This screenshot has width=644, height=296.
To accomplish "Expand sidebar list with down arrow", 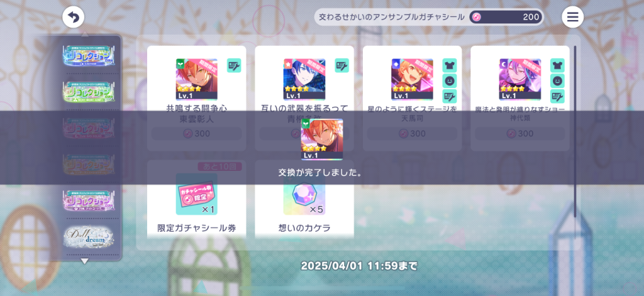I will click(x=84, y=261).
